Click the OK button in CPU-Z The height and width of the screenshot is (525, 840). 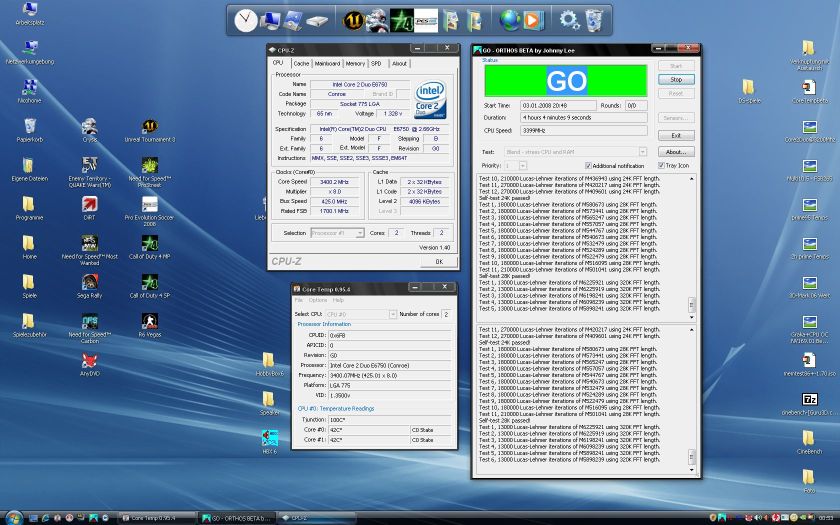439,261
